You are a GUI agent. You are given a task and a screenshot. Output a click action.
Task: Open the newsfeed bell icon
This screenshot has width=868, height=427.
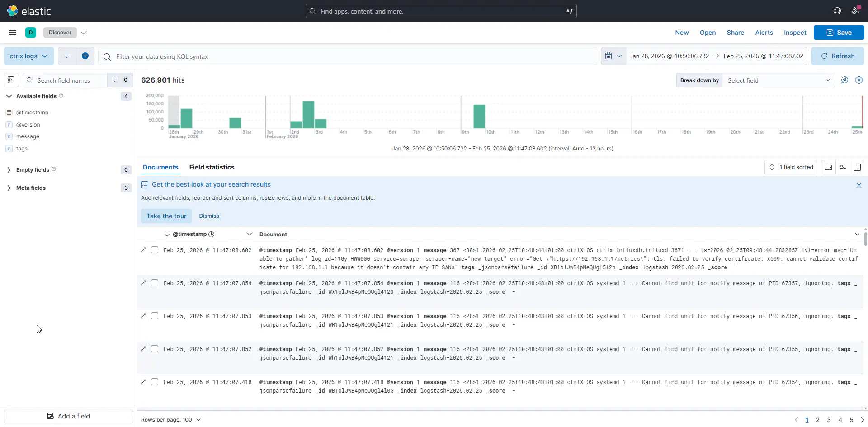(x=855, y=11)
